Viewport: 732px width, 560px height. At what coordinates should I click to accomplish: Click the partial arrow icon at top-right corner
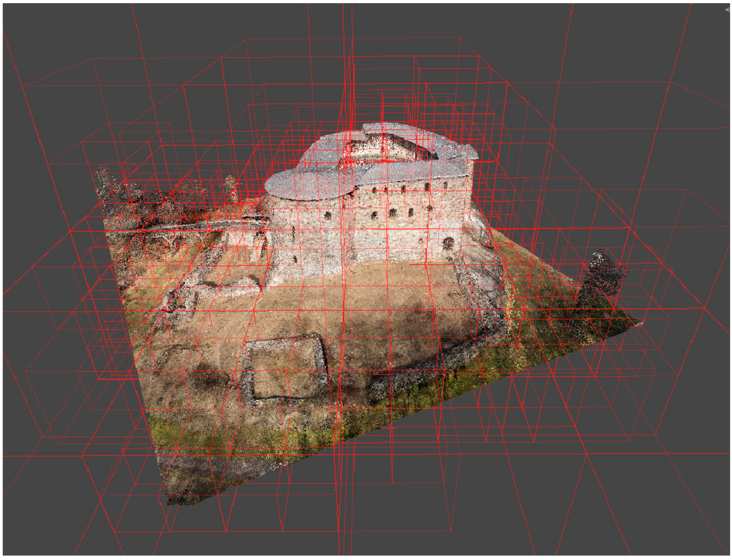[x=728, y=10]
